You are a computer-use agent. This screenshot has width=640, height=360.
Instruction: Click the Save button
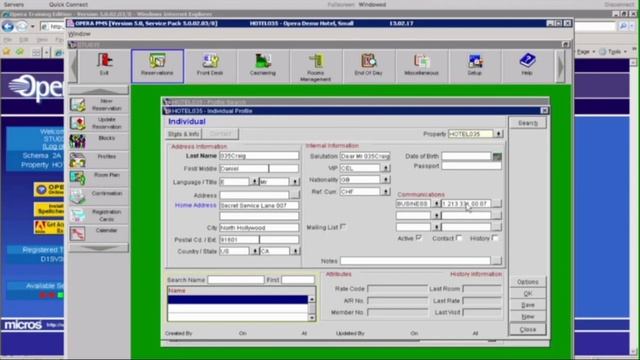pyautogui.click(x=527, y=305)
